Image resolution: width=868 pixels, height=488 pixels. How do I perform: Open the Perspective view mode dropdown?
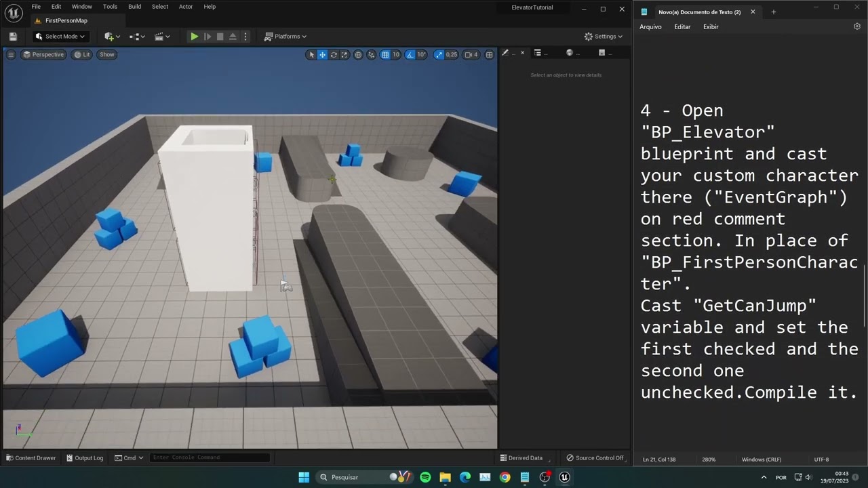click(43, 54)
